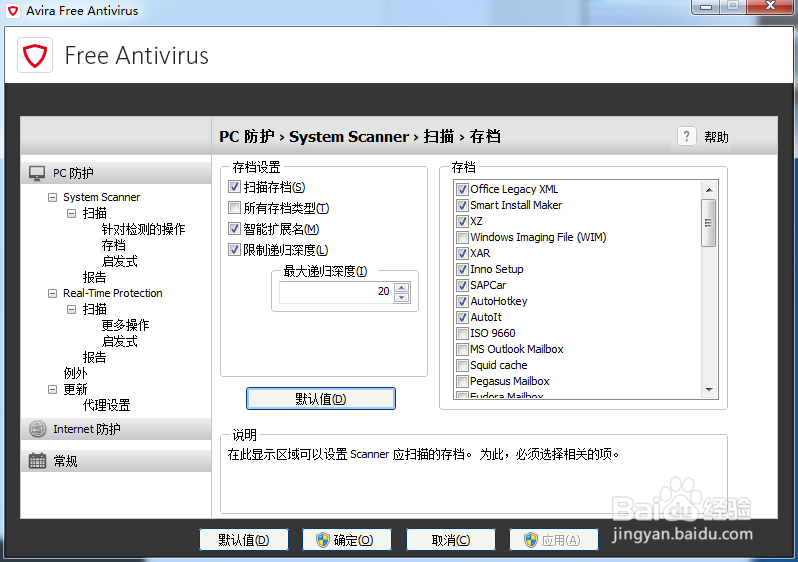Open the PC 防护 section

116,173
